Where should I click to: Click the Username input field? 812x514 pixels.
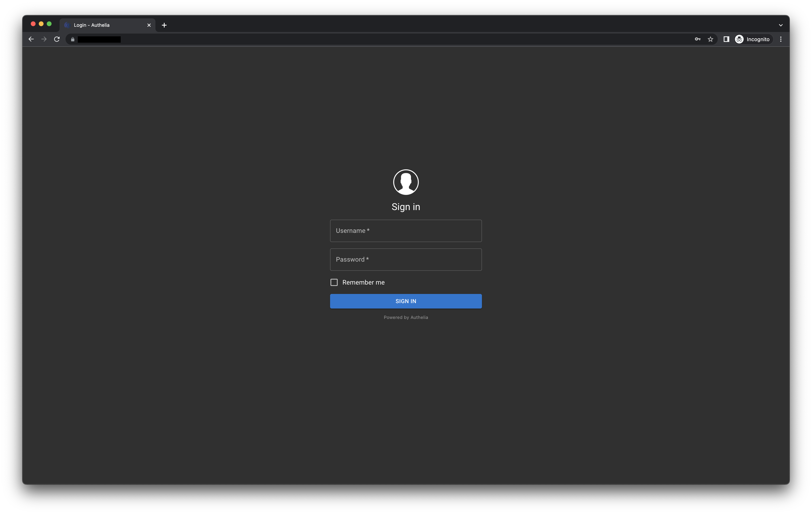tap(406, 231)
